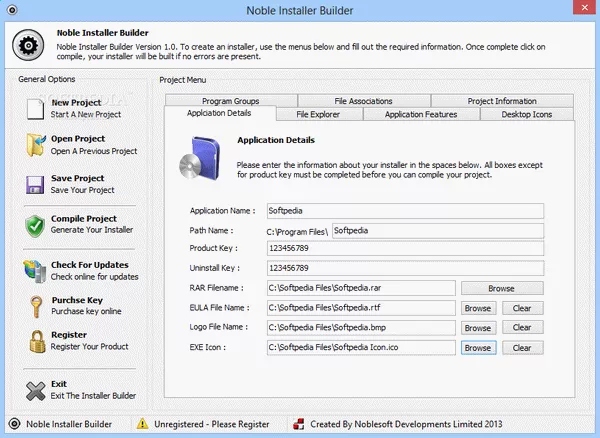Click the gear logo in the header
Screen dimensions: 600x438
(x=28, y=45)
